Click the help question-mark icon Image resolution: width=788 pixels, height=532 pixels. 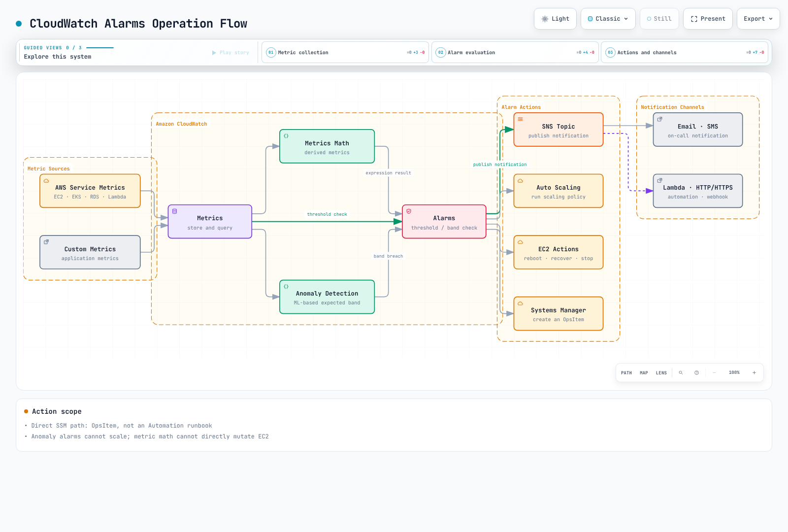(x=696, y=373)
